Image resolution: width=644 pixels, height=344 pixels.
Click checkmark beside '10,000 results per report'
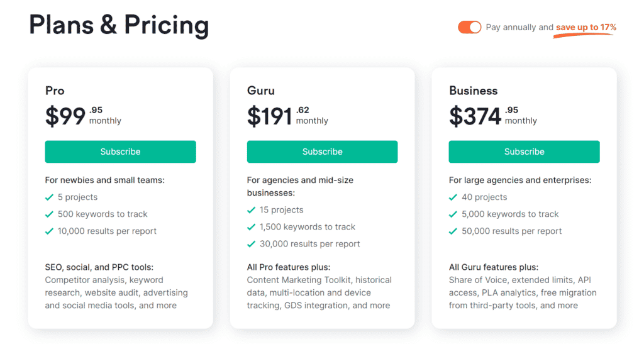pos(49,231)
